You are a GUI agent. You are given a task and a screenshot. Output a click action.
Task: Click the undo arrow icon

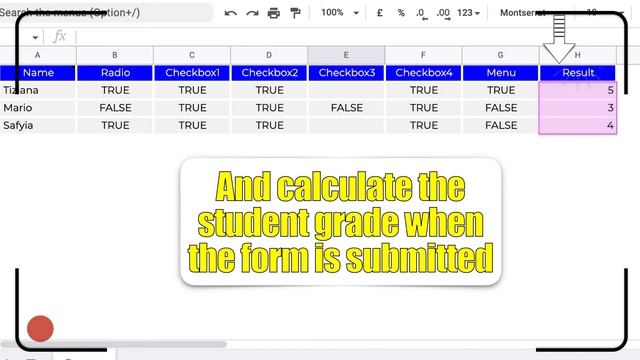231,13
